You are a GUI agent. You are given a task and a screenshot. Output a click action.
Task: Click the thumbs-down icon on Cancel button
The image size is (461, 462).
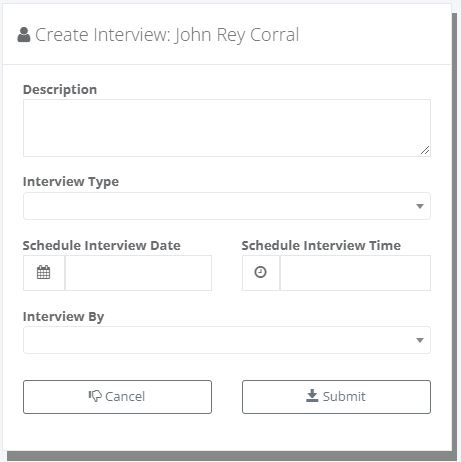coord(95,396)
